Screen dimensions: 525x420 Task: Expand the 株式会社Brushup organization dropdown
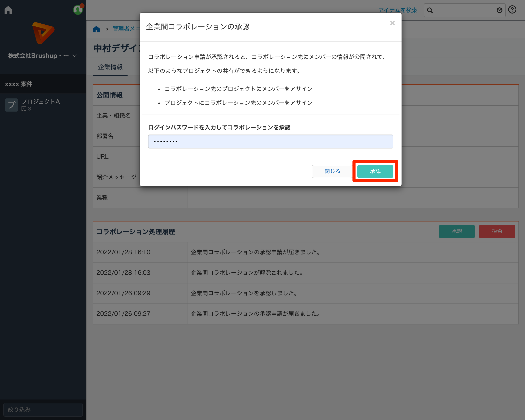pos(75,56)
